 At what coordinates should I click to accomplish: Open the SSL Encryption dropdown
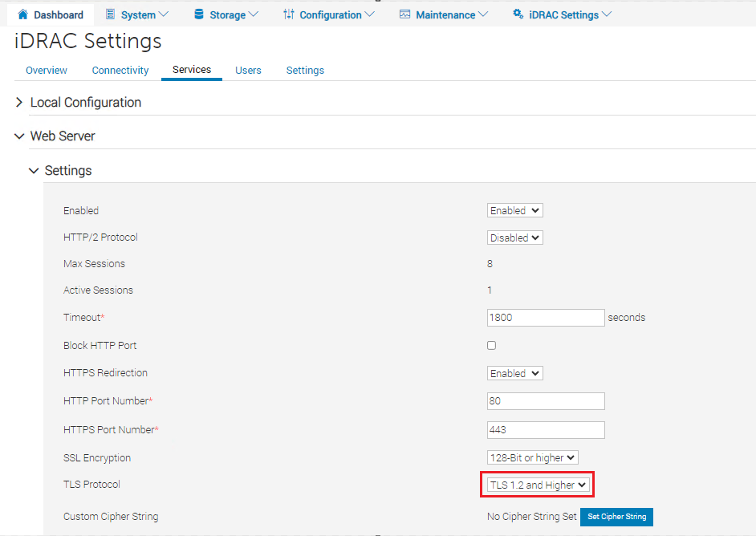(x=533, y=457)
